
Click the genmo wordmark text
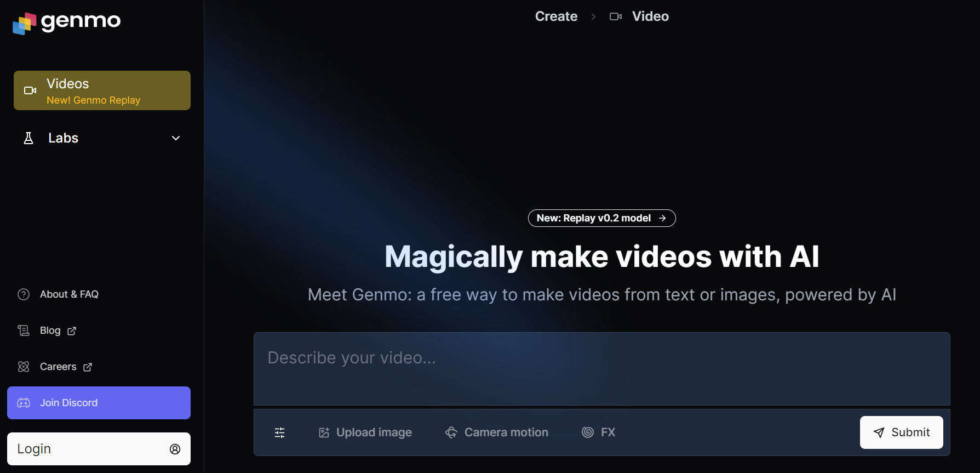pyautogui.click(x=81, y=22)
